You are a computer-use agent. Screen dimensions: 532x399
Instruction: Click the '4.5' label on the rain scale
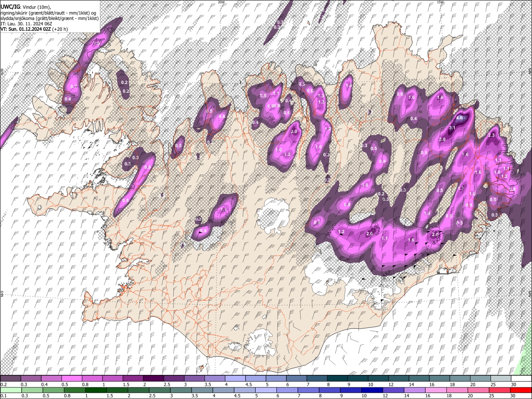coord(238,396)
